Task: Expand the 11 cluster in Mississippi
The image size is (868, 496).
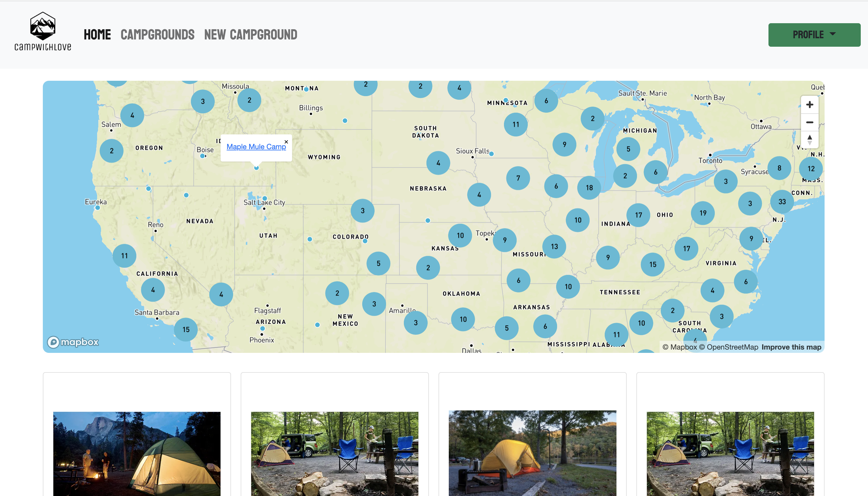Action: pos(617,334)
